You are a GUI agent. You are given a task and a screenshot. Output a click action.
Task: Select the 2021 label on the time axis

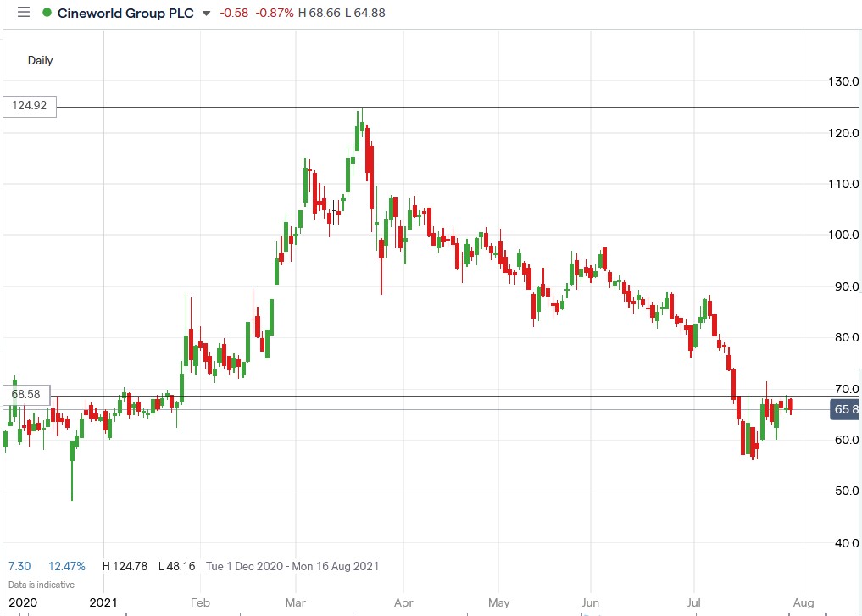tap(103, 602)
